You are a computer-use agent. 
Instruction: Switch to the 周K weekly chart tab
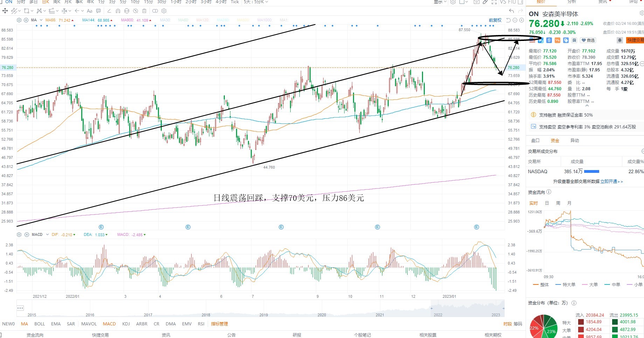pos(57,2)
